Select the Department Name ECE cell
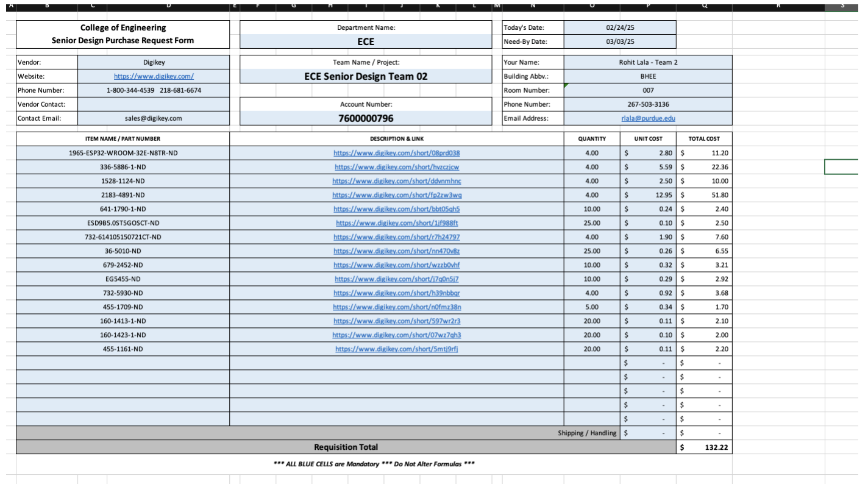 pyautogui.click(x=366, y=41)
